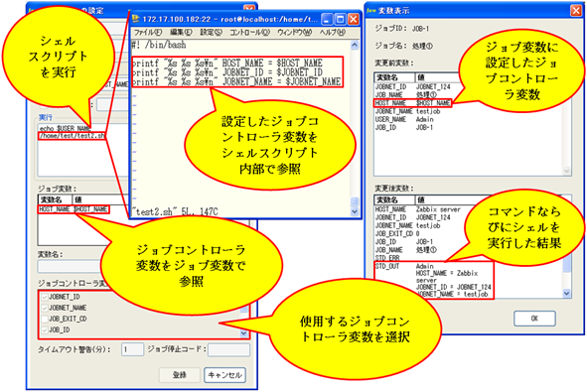This screenshot has height=392, width=587.
Task: Click the "test2.sh" 5L, 147C status line
Action: 175,212
